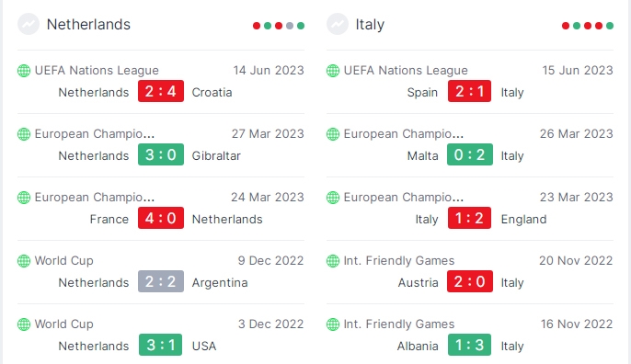Image resolution: width=631 pixels, height=364 pixels.
Task: Open UEFA Nations League link dated 14 Jun 2023
Action: 97,71
